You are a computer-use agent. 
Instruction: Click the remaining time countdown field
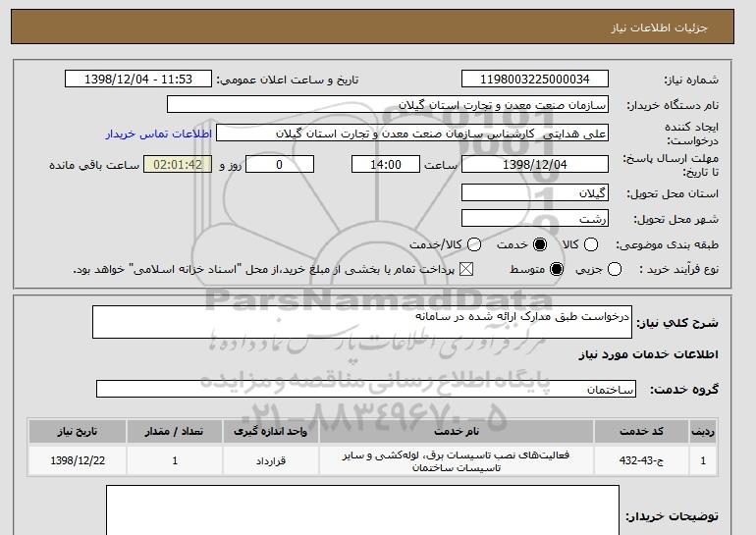tap(178, 164)
